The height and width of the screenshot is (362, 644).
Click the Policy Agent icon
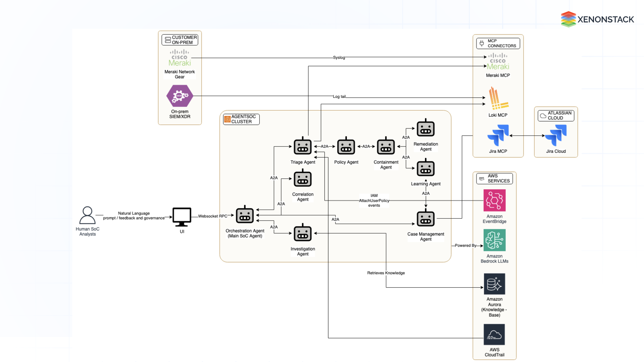[x=346, y=146]
